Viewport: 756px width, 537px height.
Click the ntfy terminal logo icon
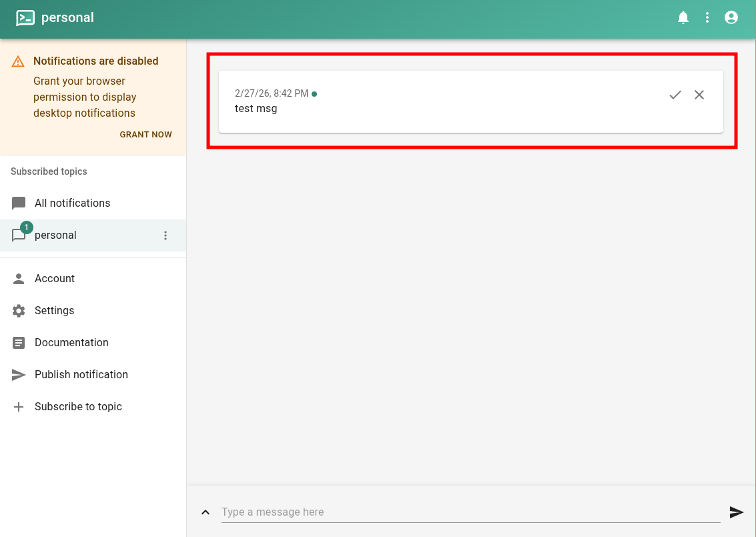click(25, 18)
